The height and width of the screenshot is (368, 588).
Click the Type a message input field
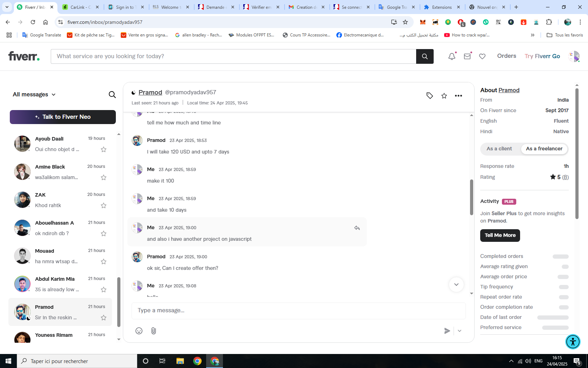click(x=299, y=311)
